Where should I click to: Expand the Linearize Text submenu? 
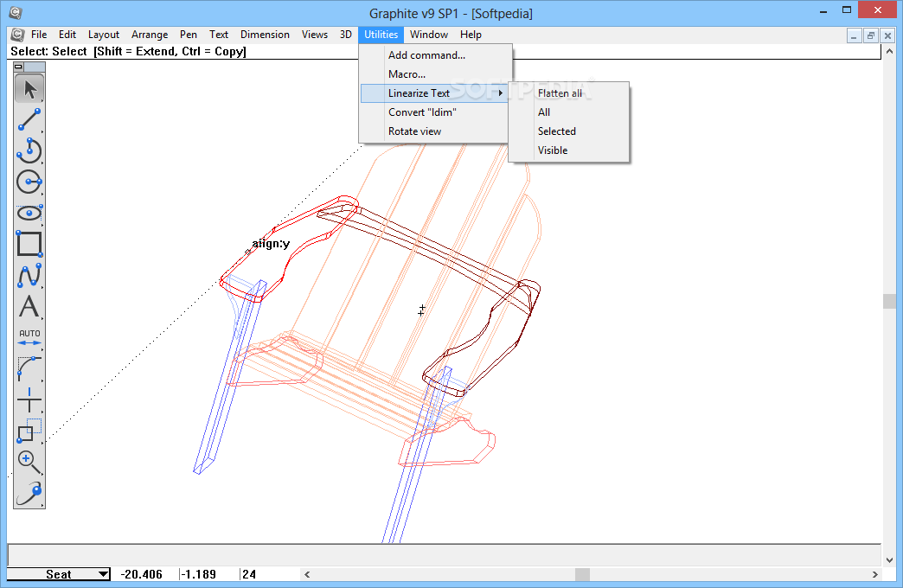(435, 93)
